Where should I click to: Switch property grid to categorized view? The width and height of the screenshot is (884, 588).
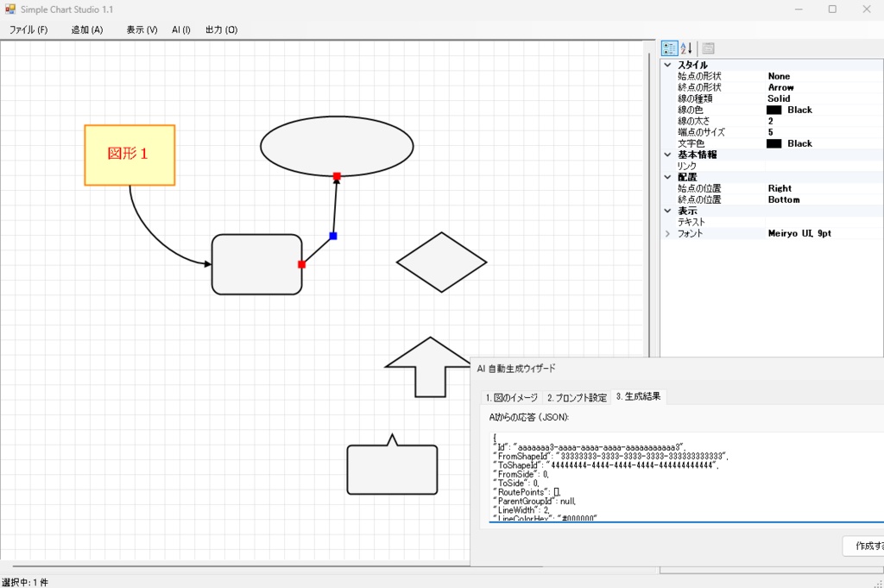pyautogui.click(x=669, y=47)
